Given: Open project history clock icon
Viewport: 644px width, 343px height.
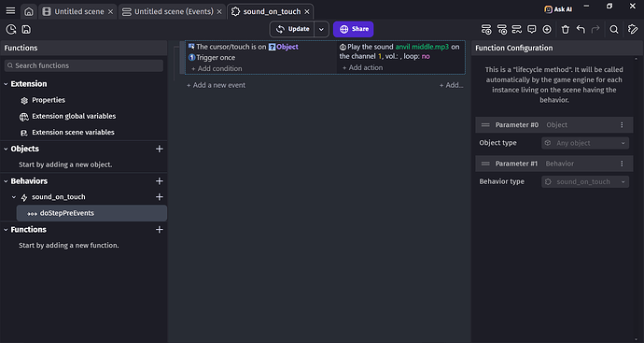Looking at the screenshot, I should (11, 29).
